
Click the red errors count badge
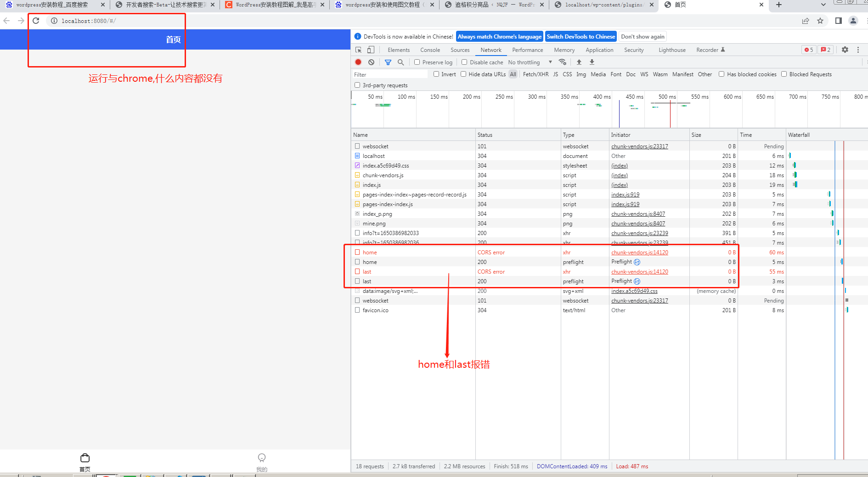click(x=809, y=50)
